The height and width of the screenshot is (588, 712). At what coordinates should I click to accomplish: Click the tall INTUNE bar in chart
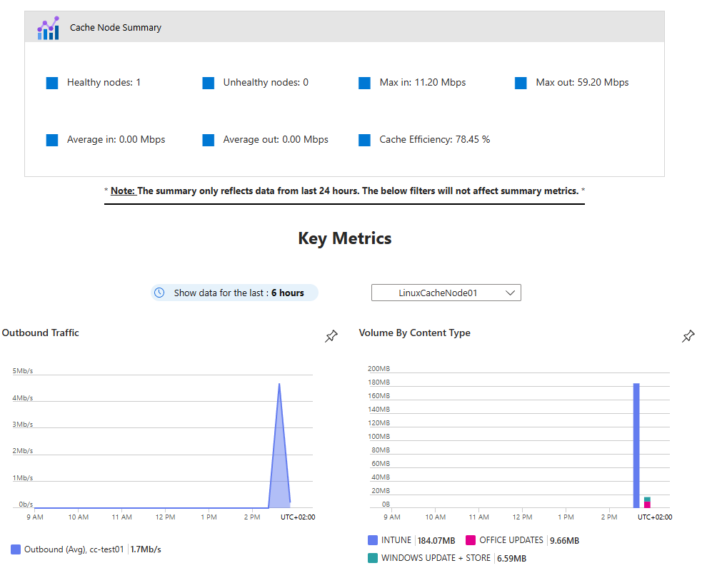pyautogui.click(x=636, y=442)
